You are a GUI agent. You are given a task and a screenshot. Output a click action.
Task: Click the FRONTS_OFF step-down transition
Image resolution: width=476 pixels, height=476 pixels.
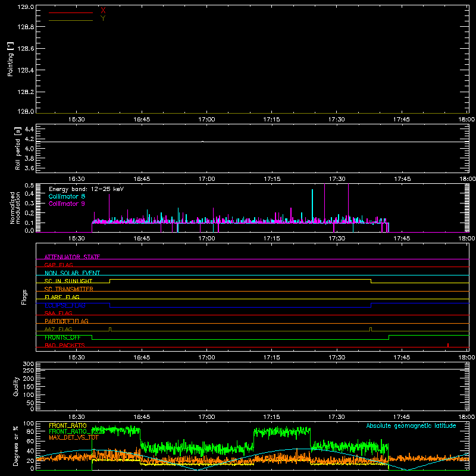tap(92, 337)
